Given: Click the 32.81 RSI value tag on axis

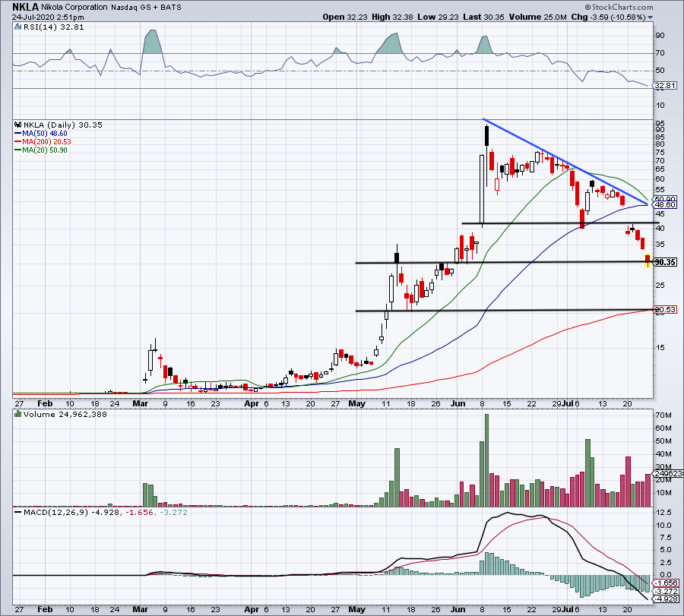Looking at the screenshot, I should click(x=665, y=86).
